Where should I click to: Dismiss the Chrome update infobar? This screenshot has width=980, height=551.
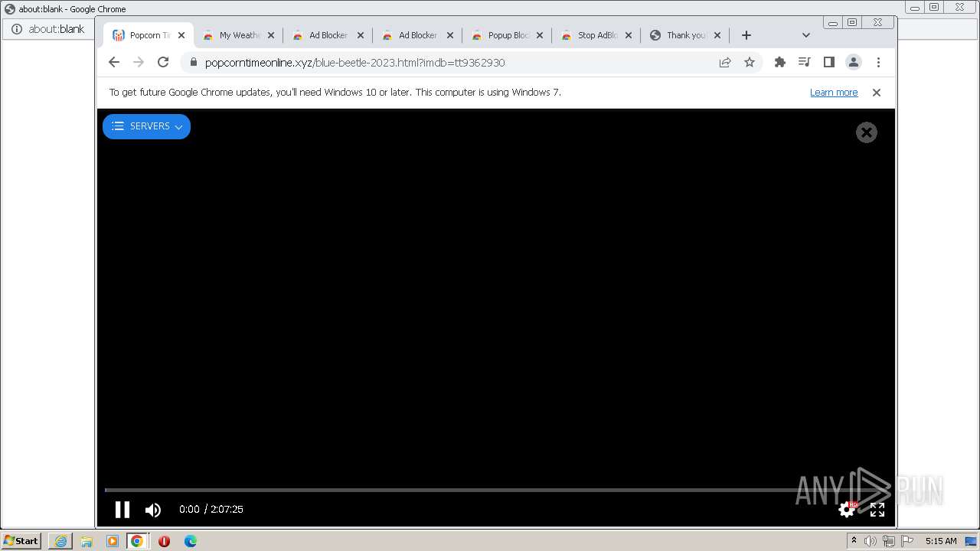[x=877, y=93]
